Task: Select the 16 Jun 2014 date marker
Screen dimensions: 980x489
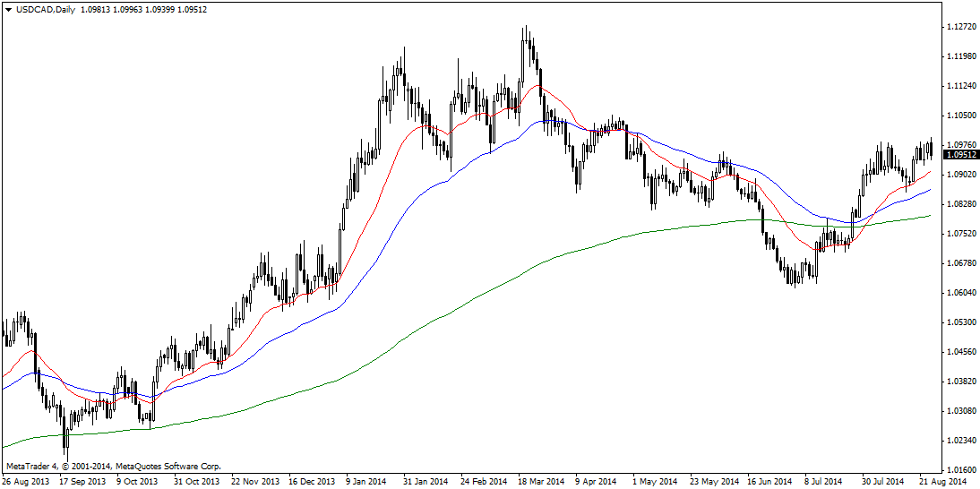Action: pos(772,481)
